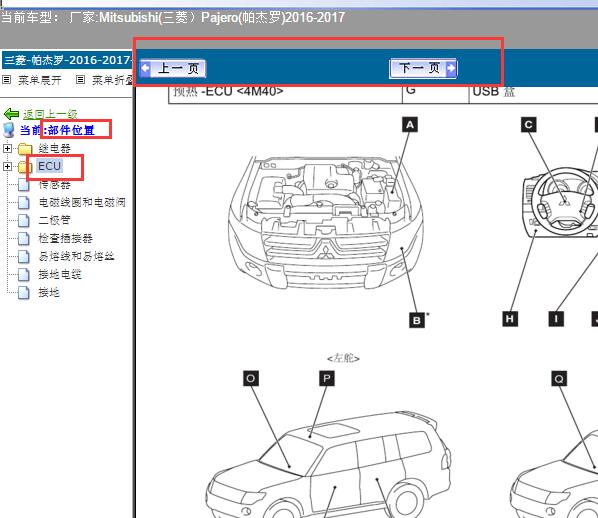Open the 接地电缆 document
598x518 pixels.
click(60, 274)
